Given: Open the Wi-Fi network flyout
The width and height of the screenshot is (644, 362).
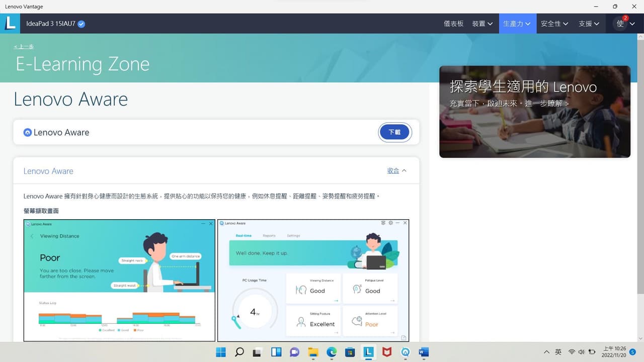Looking at the screenshot, I should pyautogui.click(x=572, y=352).
